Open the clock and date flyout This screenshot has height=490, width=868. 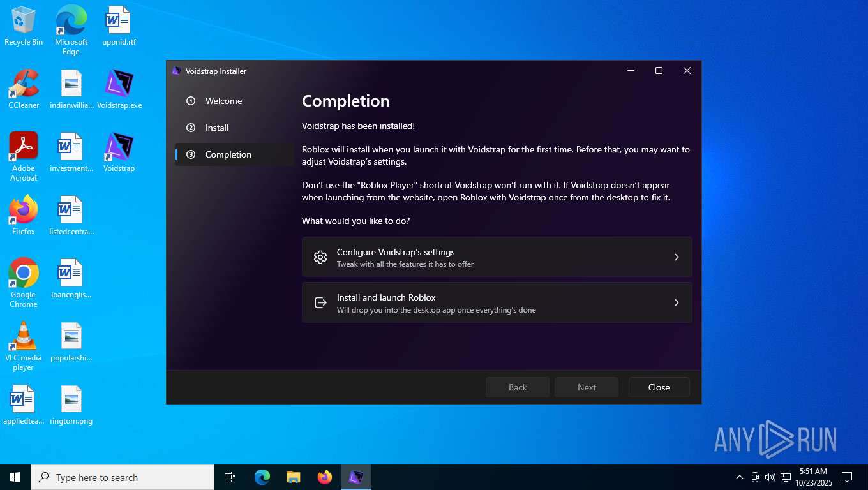tap(813, 477)
